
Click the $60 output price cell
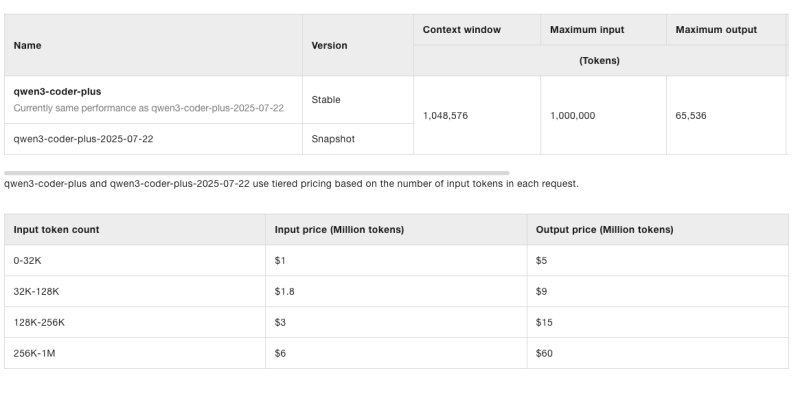tap(658, 353)
